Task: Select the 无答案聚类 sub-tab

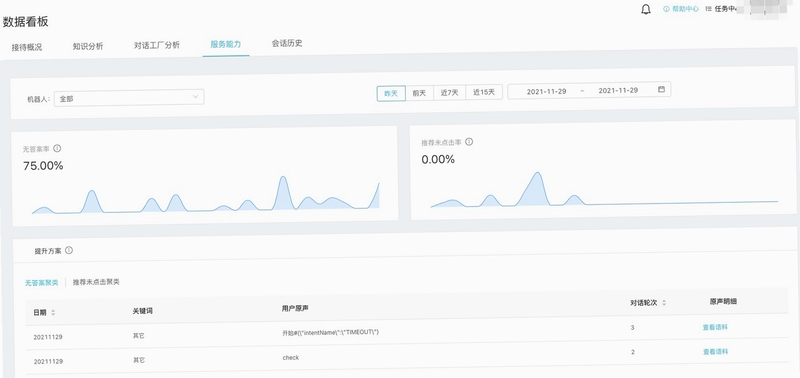Action: (x=41, y=283)
